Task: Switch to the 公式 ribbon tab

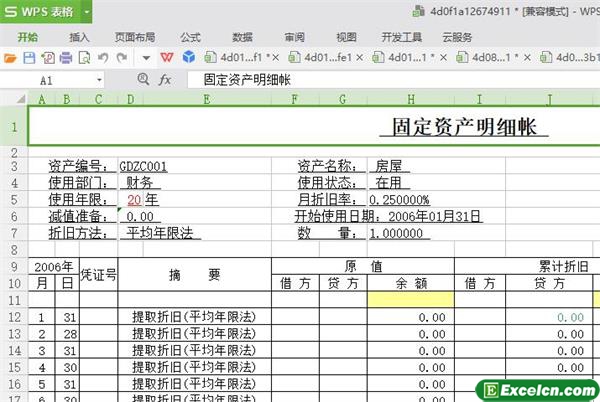Action: tap(190, 36)
